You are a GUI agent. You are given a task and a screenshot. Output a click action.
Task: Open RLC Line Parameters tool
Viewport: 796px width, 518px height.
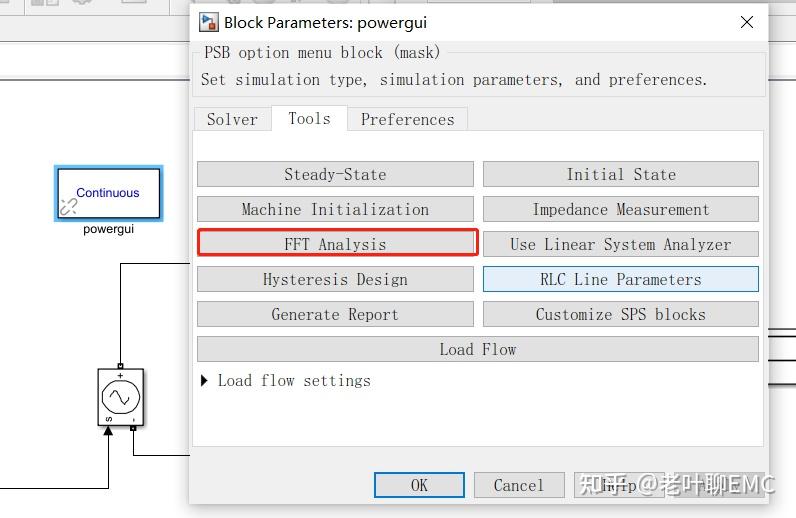tap(620, 279)
